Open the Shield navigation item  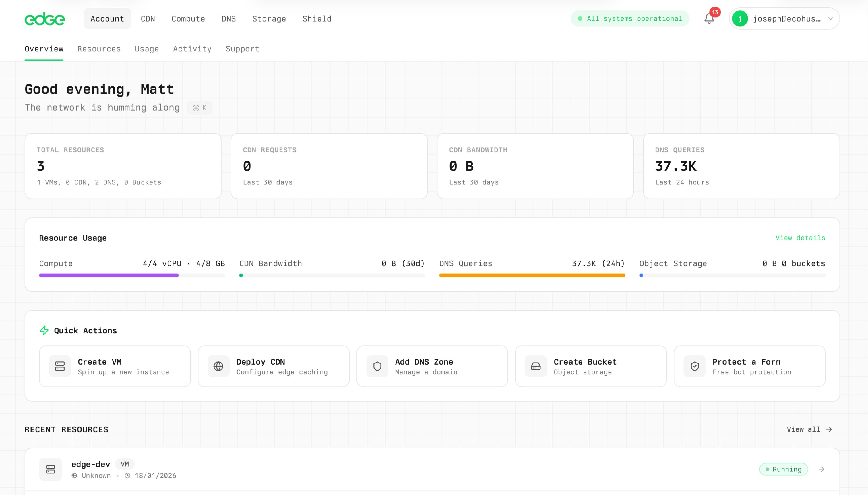click(x=317, y=19)
